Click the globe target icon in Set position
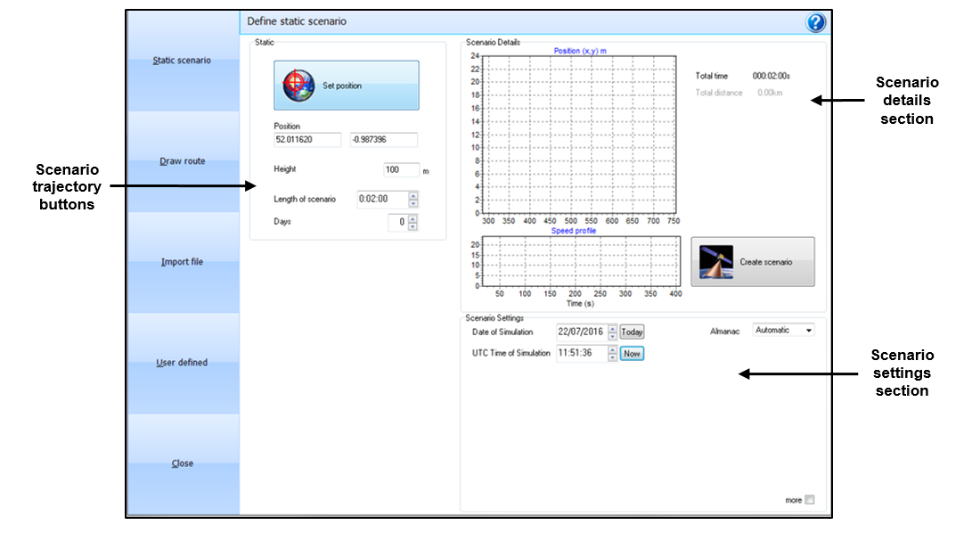 pyautogui.click(x=298, y=86)
